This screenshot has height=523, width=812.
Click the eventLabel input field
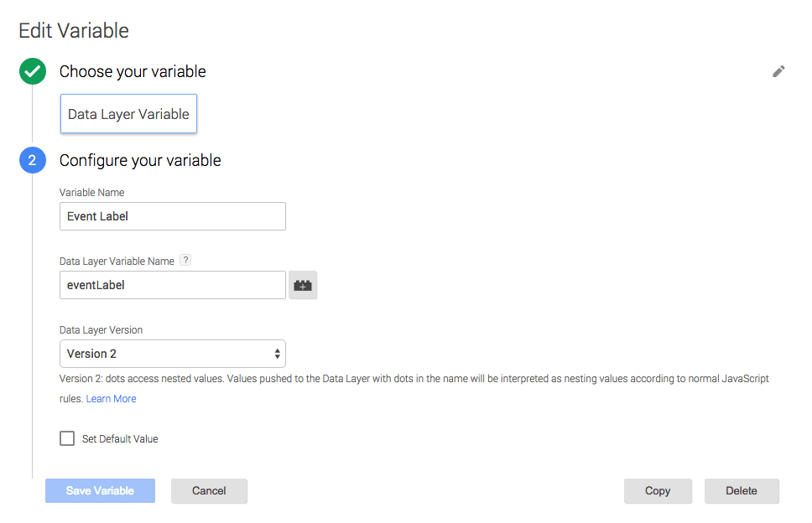pos(173,285)
